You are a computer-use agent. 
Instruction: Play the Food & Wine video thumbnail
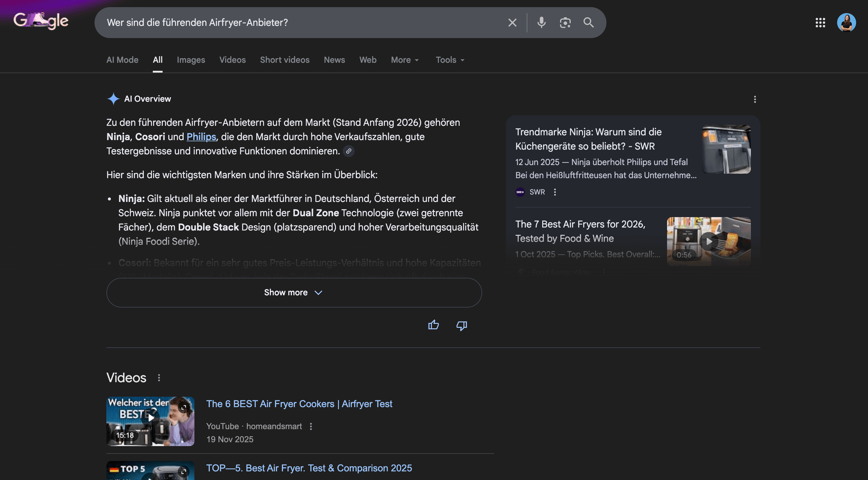click(x=708, y=241)
